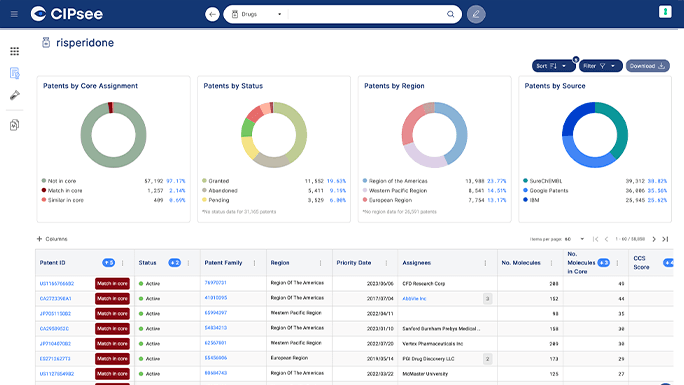Screen dimensions: 684x385
Task: Open the Patent ID column options menu
Action: [x=123, y=263]
